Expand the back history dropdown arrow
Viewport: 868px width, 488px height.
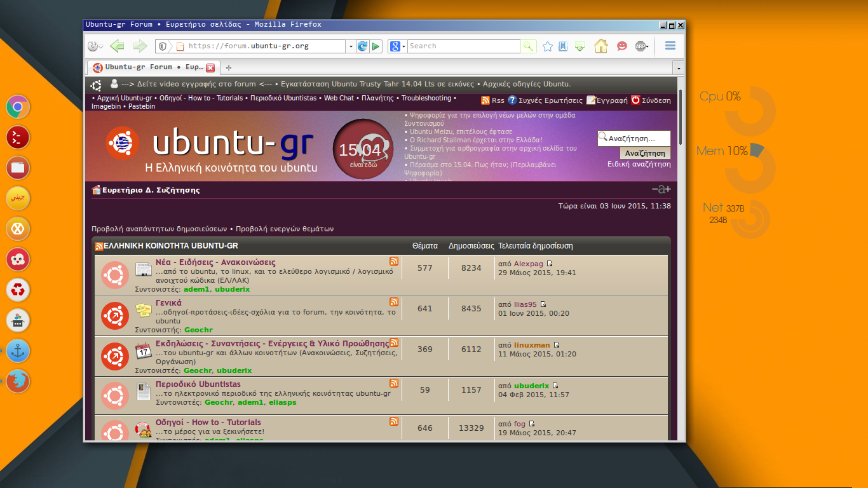(100, 46)
